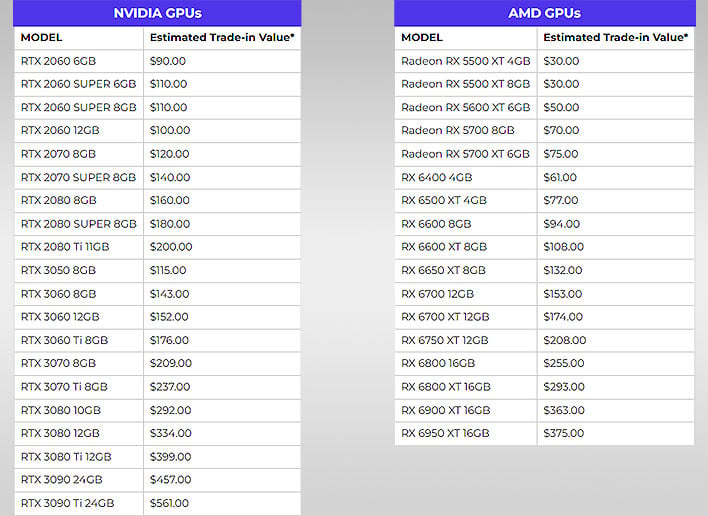The width and height of the screenshot is (708, 516).
Task: Click the $94.00 trade-in value
Action: tap(562, 224)
